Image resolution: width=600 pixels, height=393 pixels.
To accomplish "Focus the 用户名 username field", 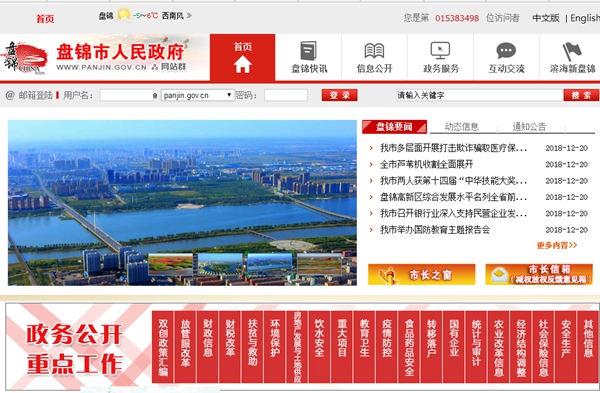I will [127, 95].
